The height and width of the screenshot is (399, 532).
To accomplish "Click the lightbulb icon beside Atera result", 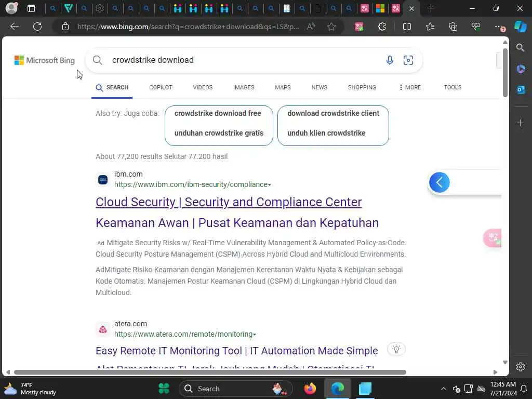I will pos(396,349).
